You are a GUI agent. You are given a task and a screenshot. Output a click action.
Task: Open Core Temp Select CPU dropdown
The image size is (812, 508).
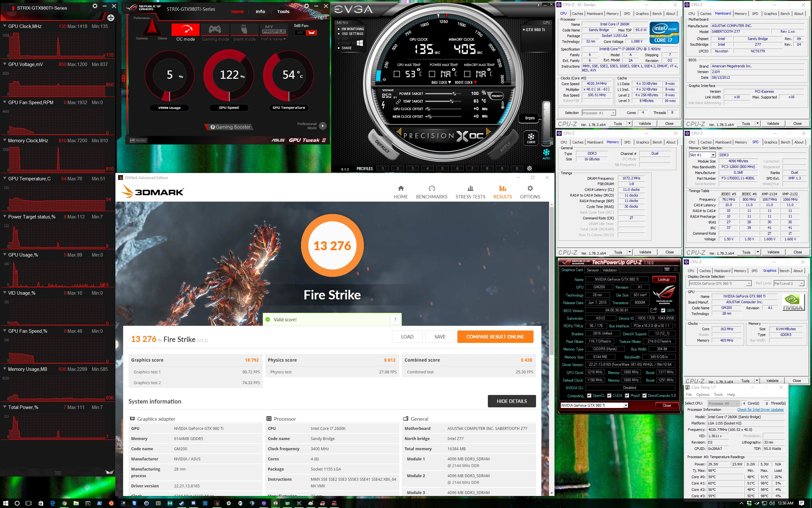724,403
